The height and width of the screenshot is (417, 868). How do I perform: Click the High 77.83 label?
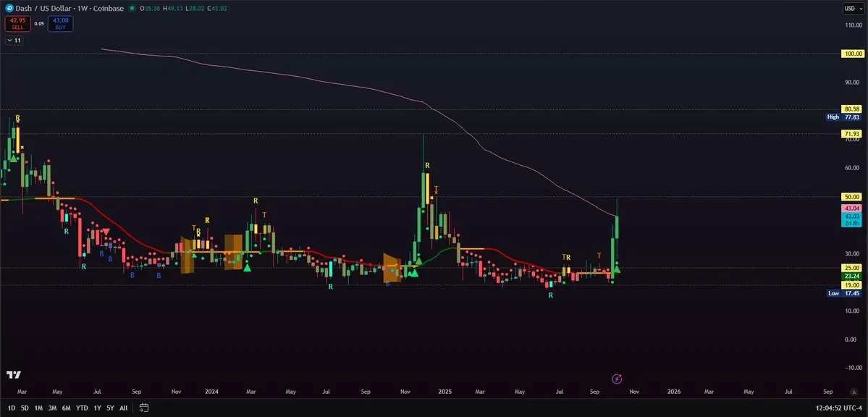844,117
